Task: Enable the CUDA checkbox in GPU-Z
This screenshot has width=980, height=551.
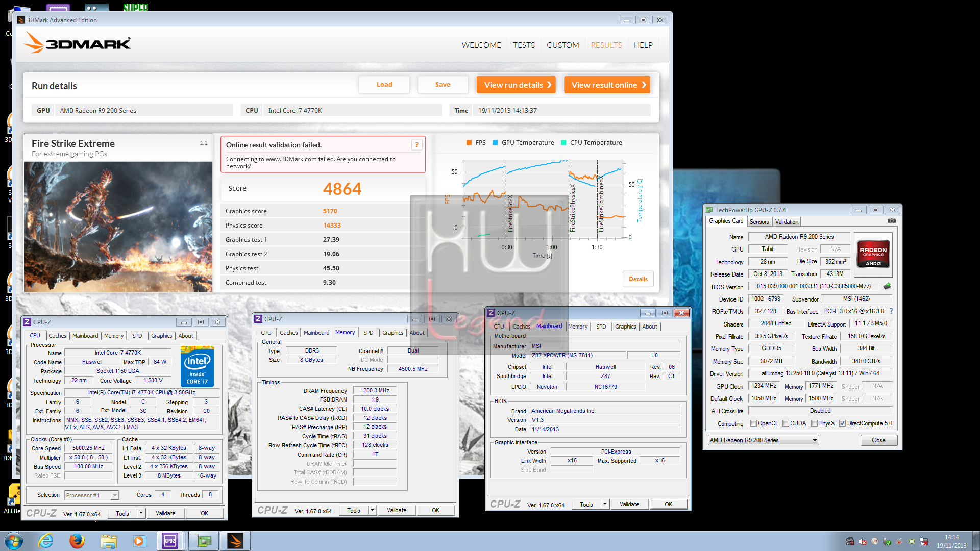Action: [786, 423]
